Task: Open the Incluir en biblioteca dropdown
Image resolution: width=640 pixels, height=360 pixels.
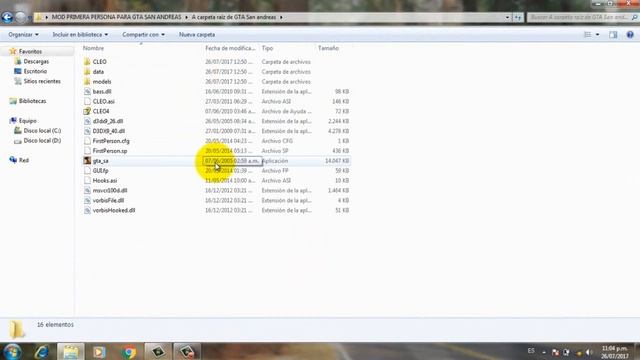Action: (x=80, y=35)
